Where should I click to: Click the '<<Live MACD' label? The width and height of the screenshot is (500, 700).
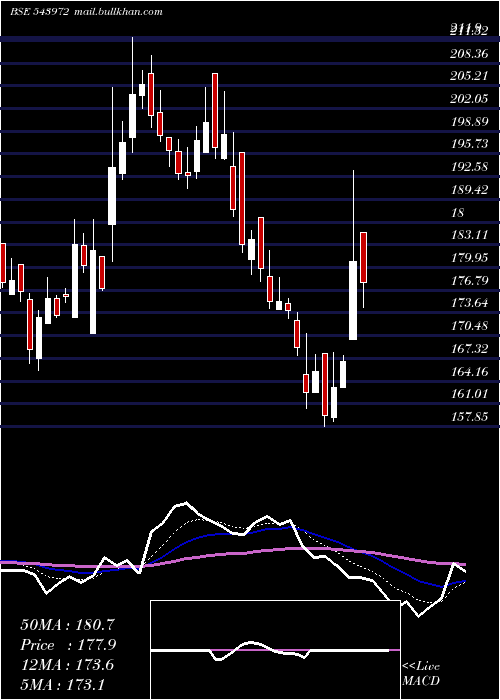click(x=421, y=673)
